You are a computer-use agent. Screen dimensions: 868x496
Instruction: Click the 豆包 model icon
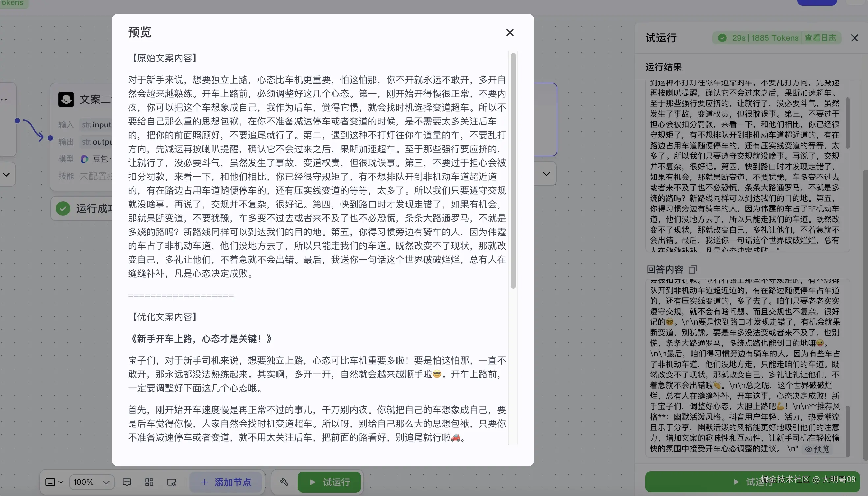[x=84, y=159]
